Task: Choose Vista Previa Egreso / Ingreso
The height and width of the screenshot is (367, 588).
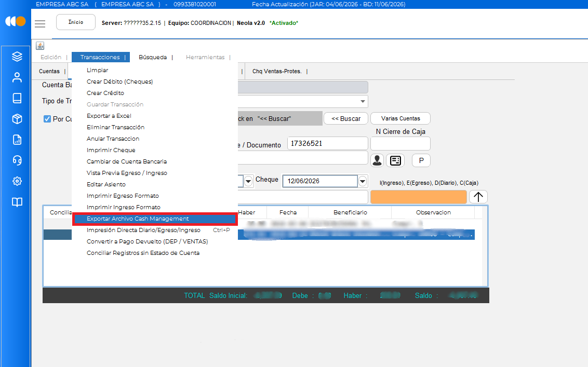Action: click(x=154, y=173)
